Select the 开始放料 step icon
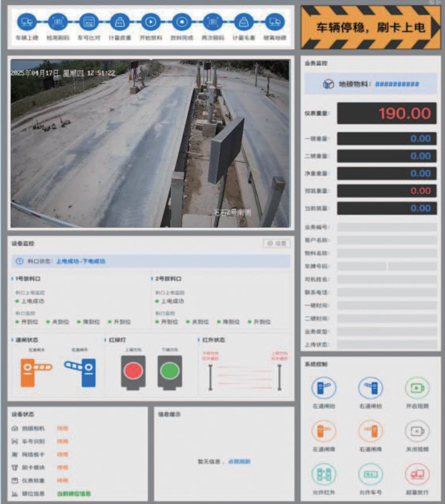The width and height of the screenshot is (445, 504). [150, 22]
